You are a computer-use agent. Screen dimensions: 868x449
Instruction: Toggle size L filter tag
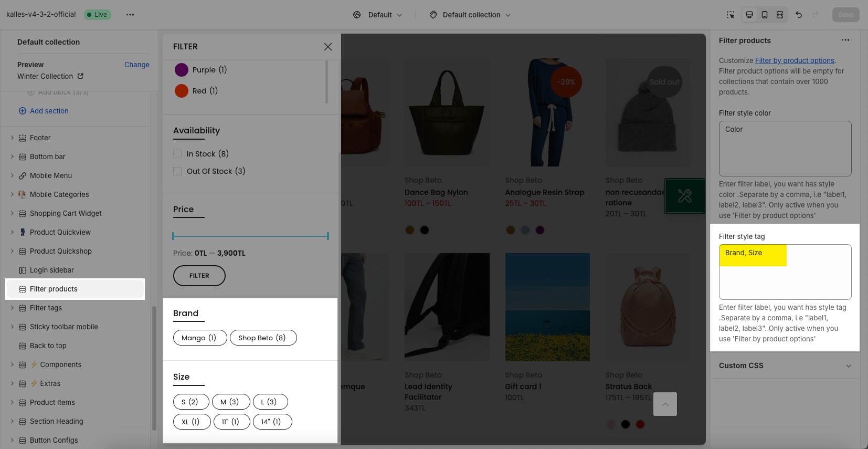coord(270,402)
